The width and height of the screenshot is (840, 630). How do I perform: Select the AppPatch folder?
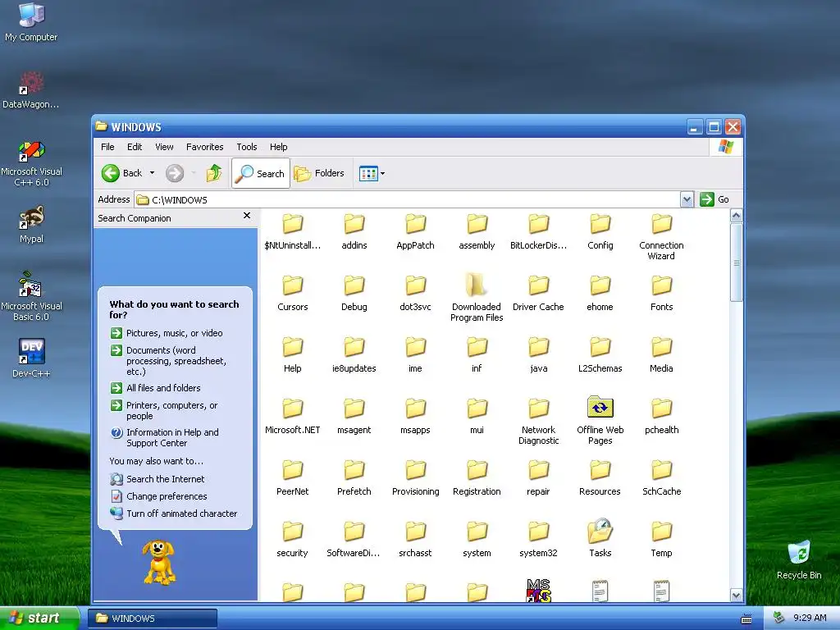(x=415, y=232)
